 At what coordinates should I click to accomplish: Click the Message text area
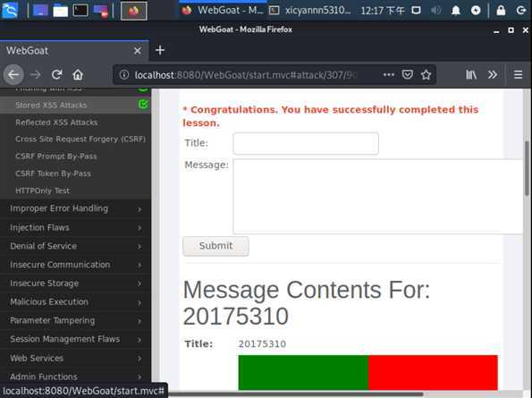pos(378,197)
